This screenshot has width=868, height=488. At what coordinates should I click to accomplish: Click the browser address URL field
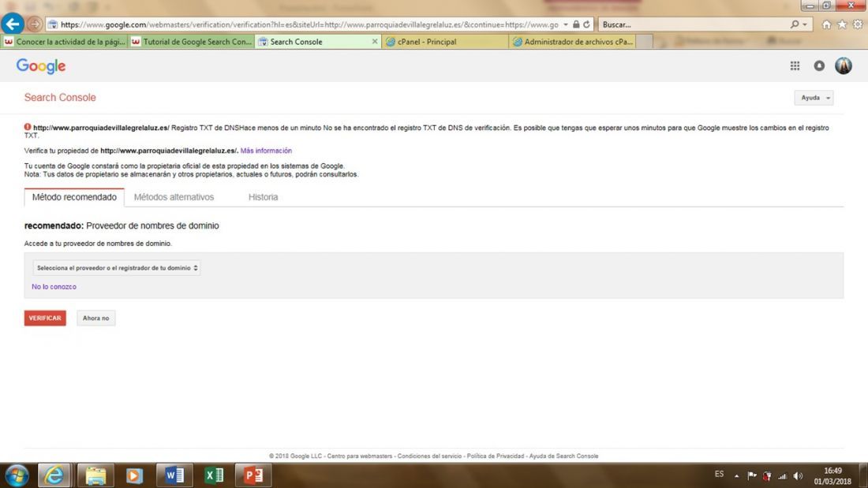tap(309, 24)
